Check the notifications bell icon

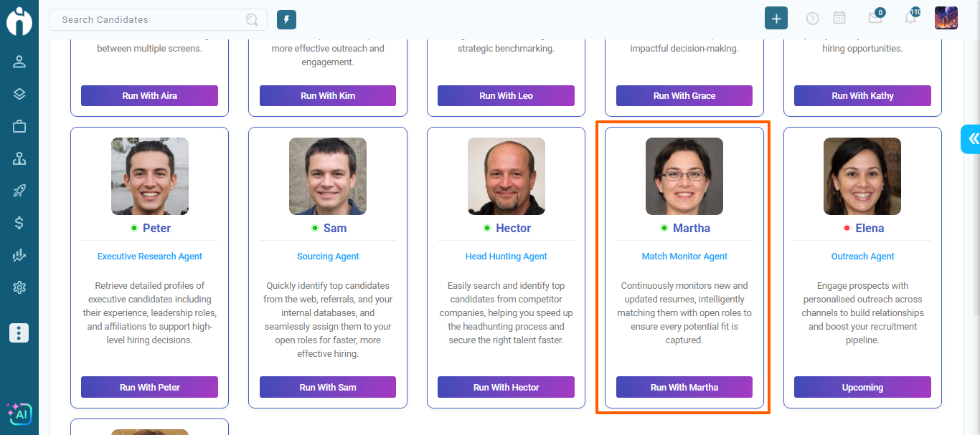coord(910,19)
